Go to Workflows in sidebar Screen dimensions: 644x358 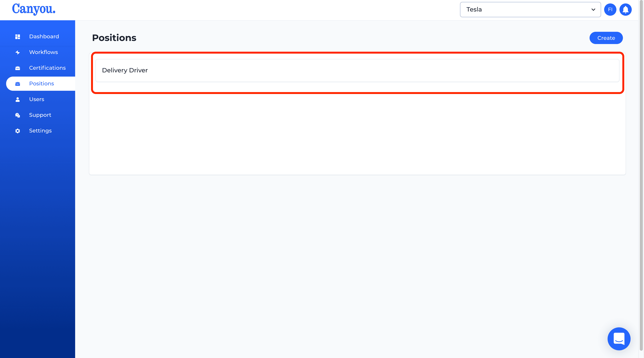tap(44, 52)
